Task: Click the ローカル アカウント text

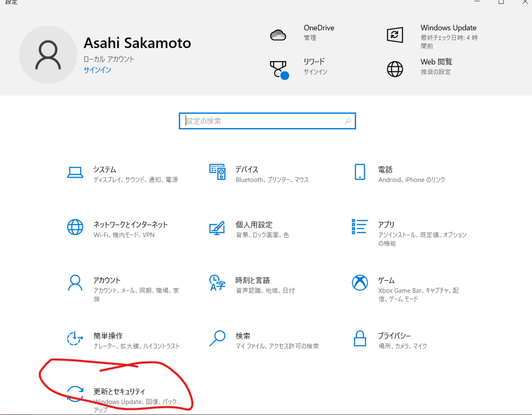Action: coord(109,59)
